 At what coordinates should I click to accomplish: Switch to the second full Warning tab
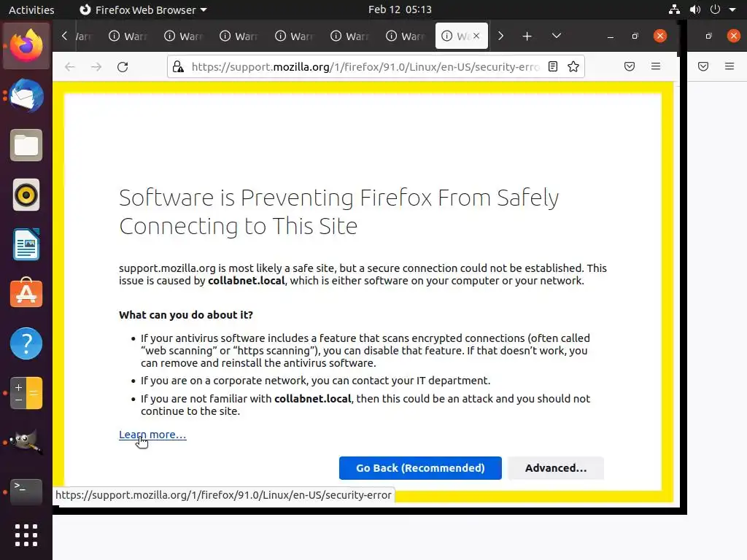click(184, 36)
